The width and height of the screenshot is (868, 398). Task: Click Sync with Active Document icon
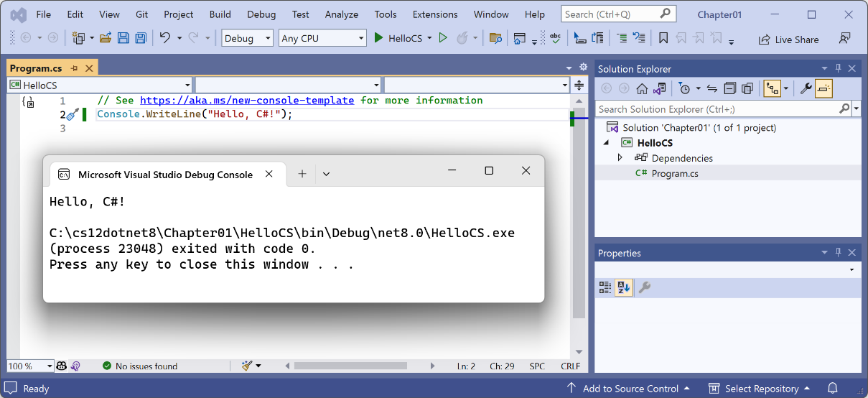click(x=712, y=88)
